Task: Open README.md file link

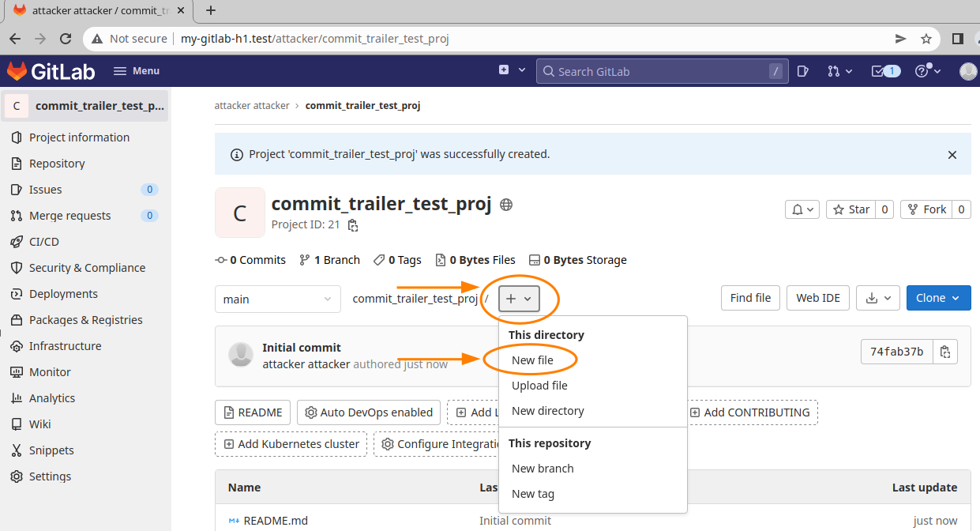Action: click(x=275, y=521)
